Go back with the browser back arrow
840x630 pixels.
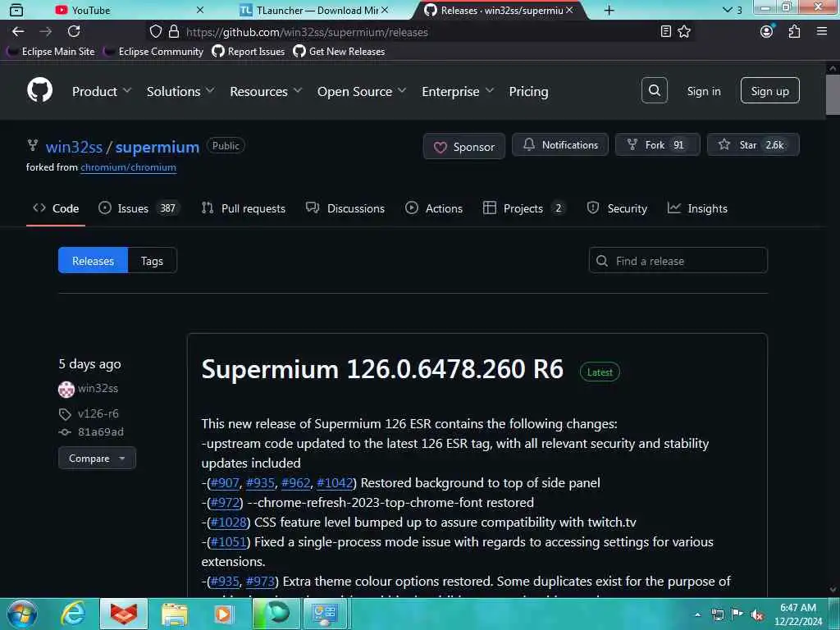18,32
